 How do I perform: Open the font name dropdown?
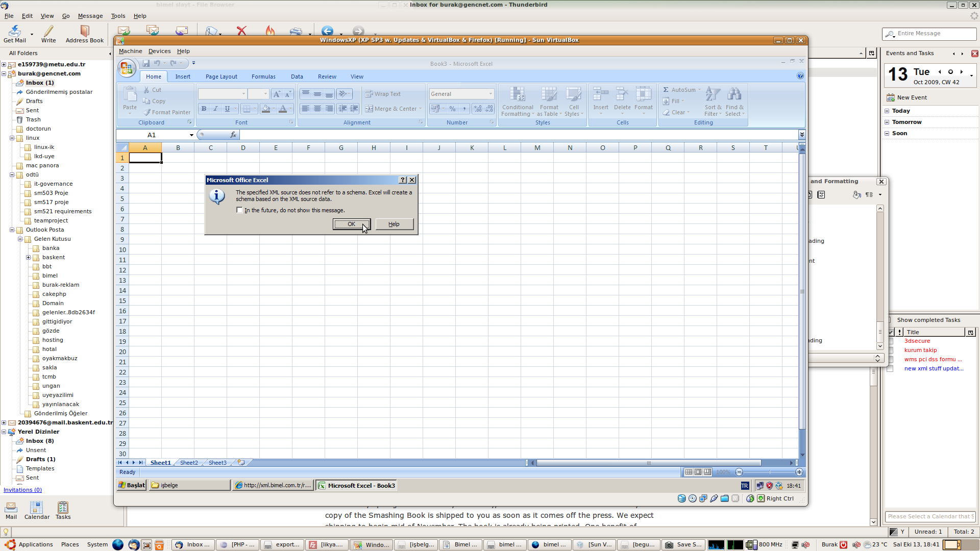coord(243,94)
